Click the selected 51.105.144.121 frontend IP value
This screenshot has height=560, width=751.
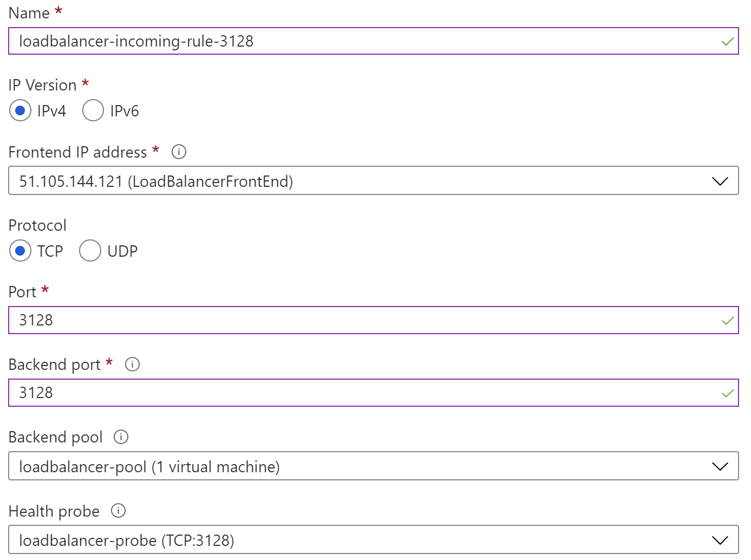155,181
